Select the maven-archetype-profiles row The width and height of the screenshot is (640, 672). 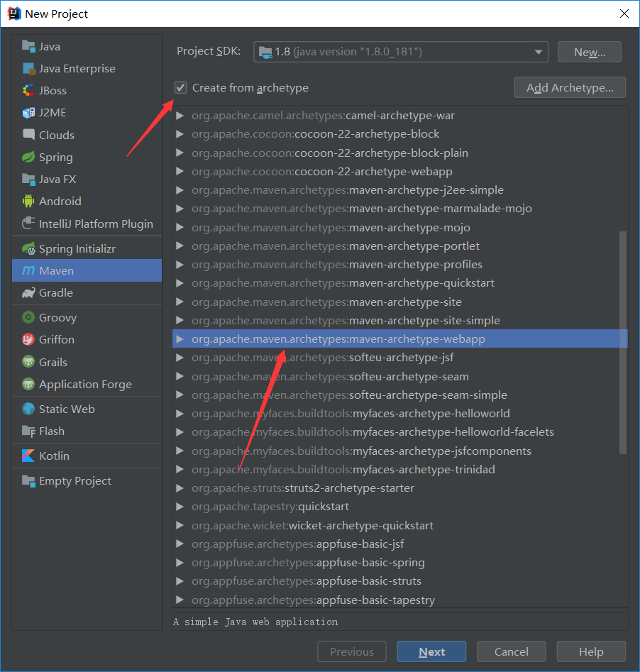pos(400,265)
